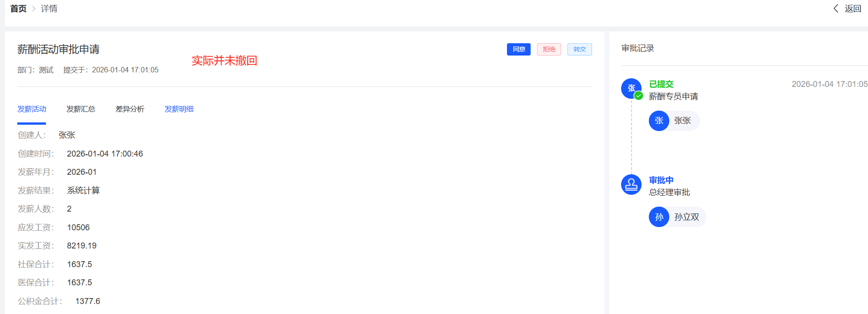Click 张张 applicant avatar chip
This screenshot has width=868, height=314.
coord(674,121)
